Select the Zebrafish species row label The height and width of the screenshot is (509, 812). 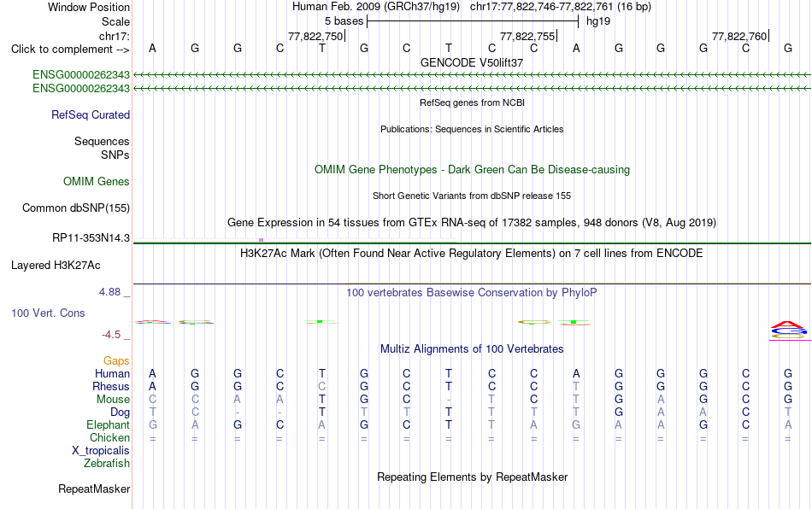[x=107, y=464]
